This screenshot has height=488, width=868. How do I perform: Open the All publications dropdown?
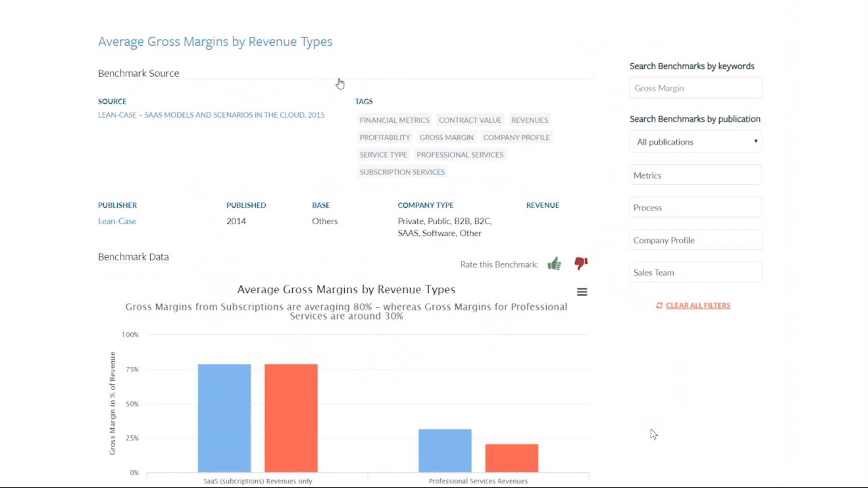pos(695,142)
